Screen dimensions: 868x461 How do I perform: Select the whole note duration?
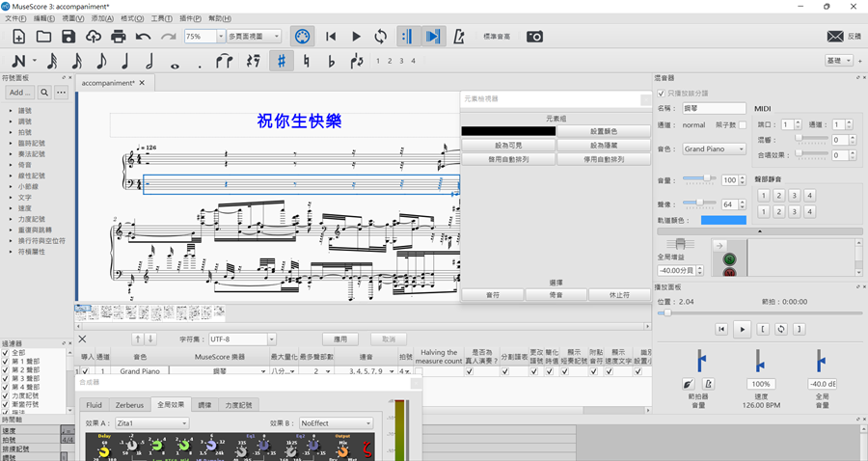175,66
